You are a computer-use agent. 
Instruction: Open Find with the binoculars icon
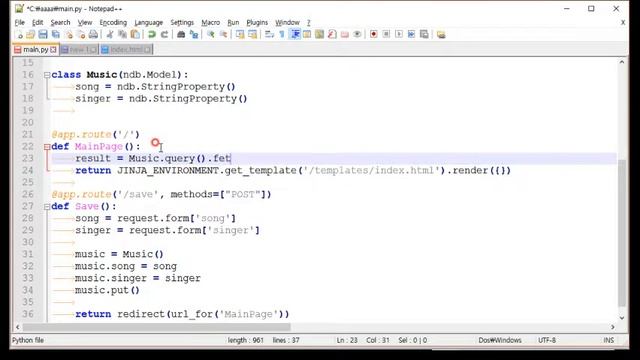click(181, 35)
